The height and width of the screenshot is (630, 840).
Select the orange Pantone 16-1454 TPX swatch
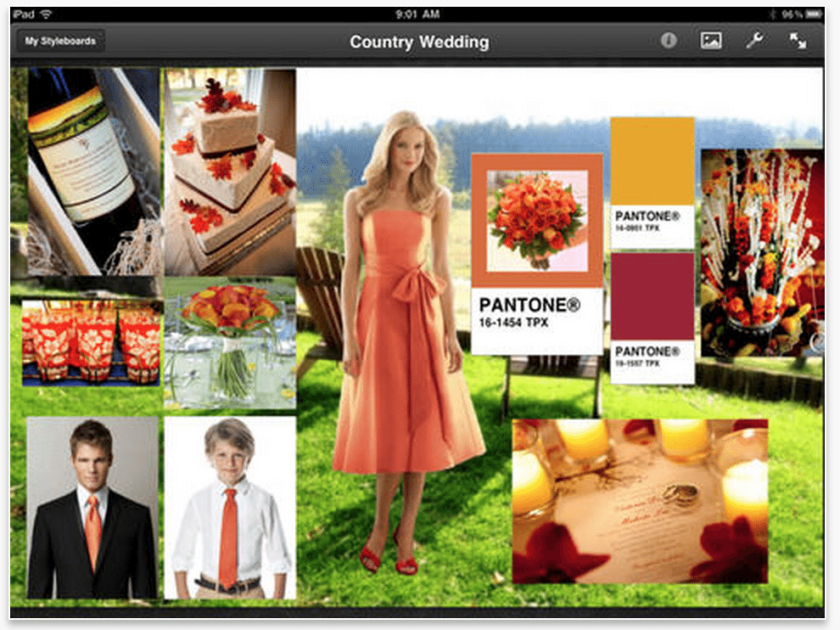[536, 253]
